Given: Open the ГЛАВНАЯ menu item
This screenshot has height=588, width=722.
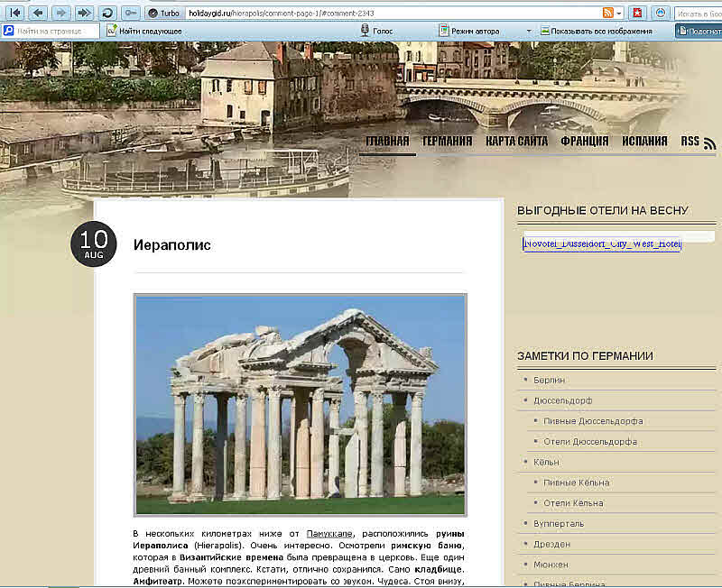Looking at the screenshot, I should tap(387, 141).
